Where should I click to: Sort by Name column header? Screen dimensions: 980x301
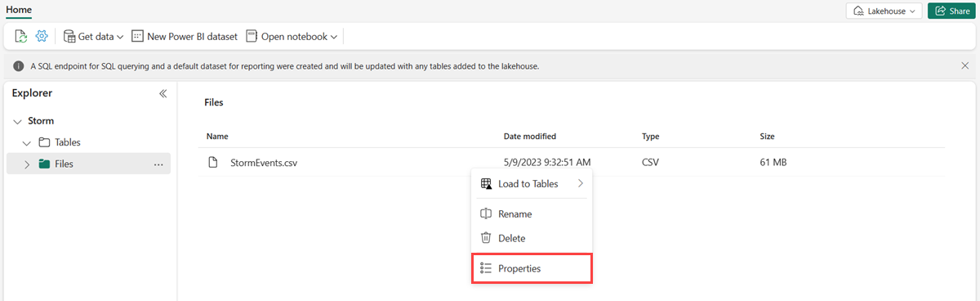click(217, 137)
